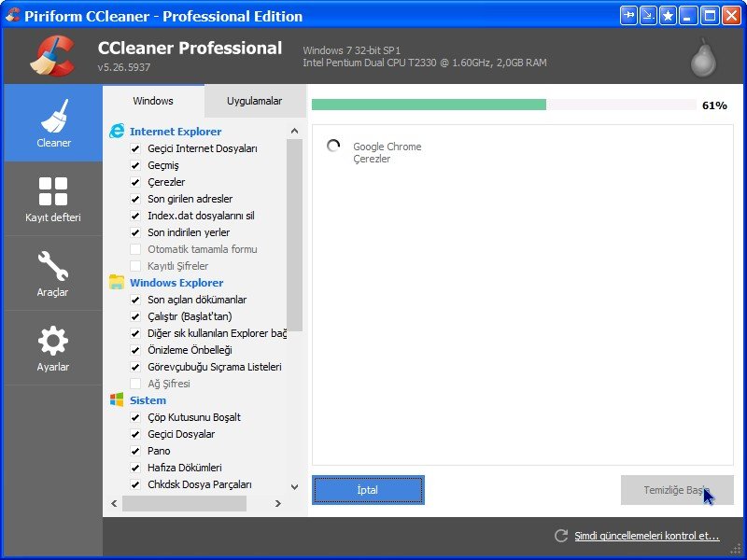747x560 pixels.
Task: Toggle Geçici Dosyalar checkbox
Action: click(x=135, y=434)
